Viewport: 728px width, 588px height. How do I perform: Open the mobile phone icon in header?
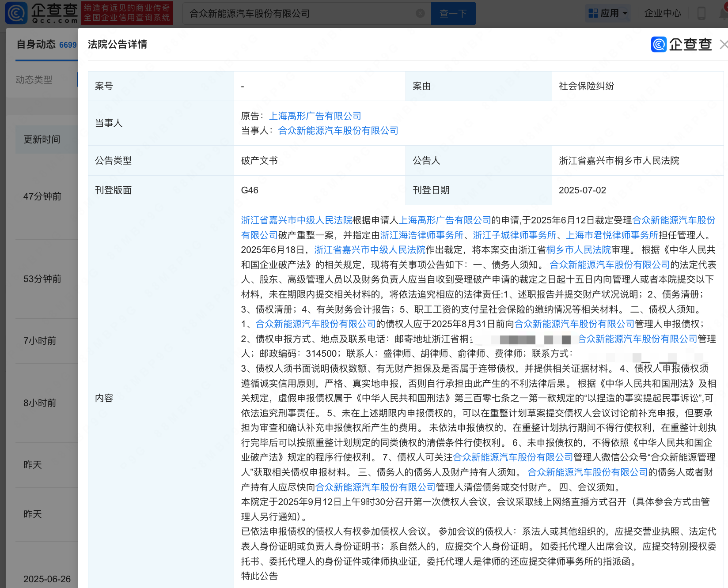[x=701, y=13]
